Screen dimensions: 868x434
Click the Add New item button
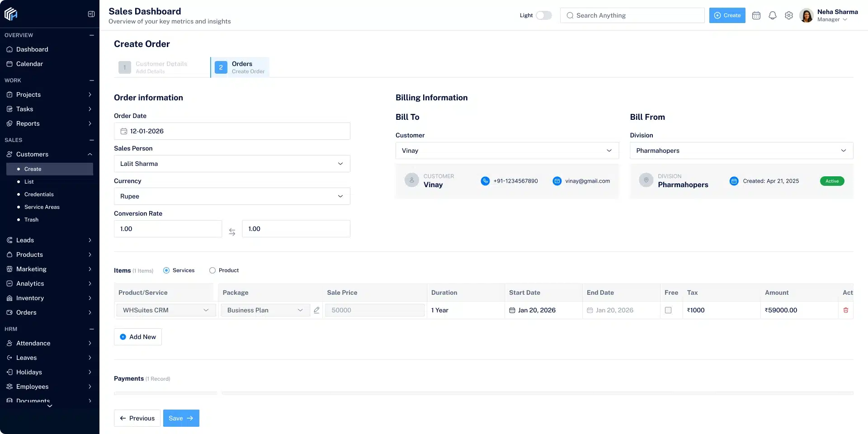click(138, 337)
